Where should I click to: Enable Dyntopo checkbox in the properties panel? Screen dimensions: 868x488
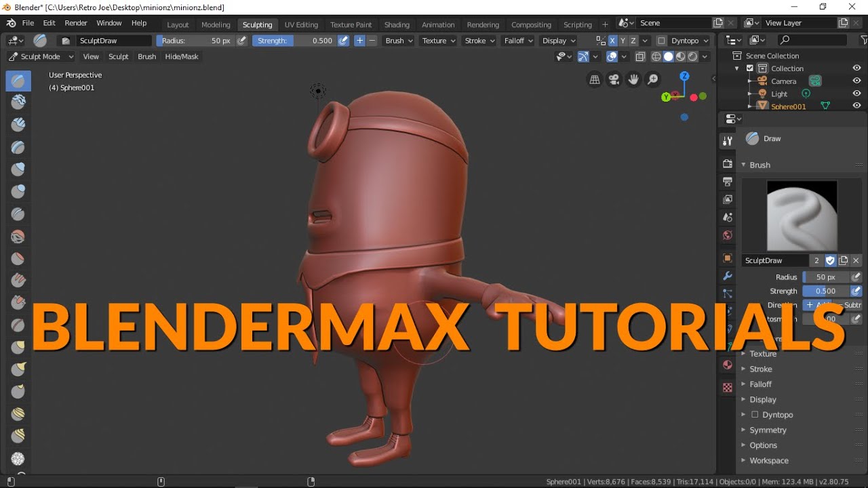point(754,415)
